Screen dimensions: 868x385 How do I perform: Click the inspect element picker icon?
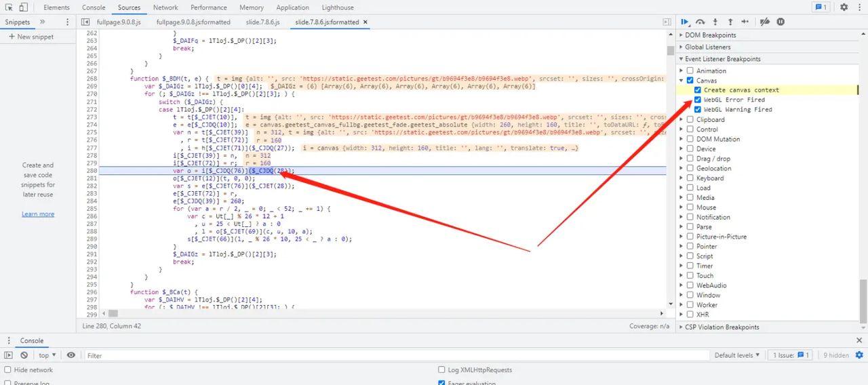click(x=8, y=7)
